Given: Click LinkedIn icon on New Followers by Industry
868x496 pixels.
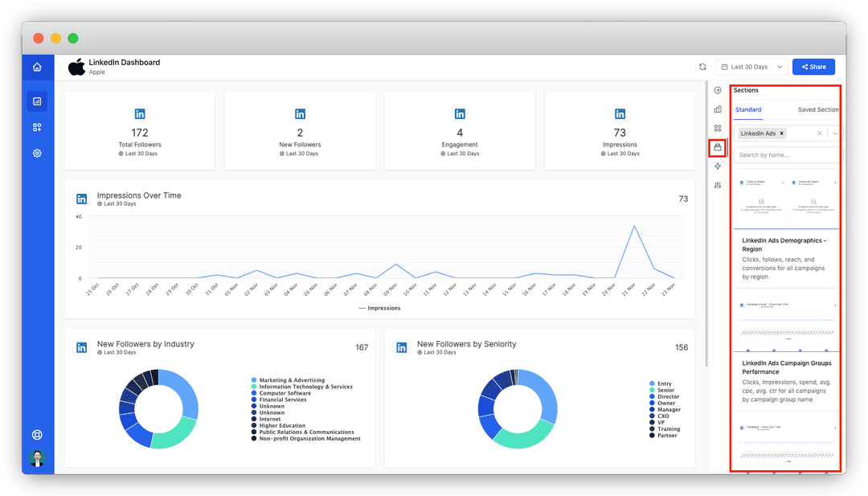Looking at the screenshot, I should tap(81, 347).
